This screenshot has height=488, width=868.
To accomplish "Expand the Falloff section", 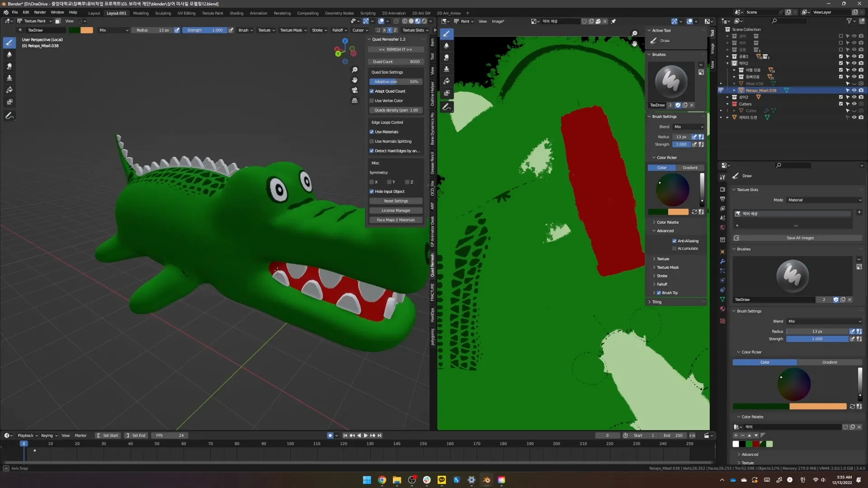I will coord(661,284).
